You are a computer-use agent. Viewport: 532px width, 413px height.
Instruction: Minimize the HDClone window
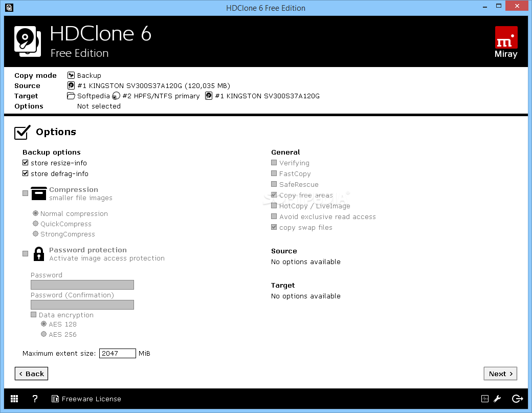click(485, 6)
